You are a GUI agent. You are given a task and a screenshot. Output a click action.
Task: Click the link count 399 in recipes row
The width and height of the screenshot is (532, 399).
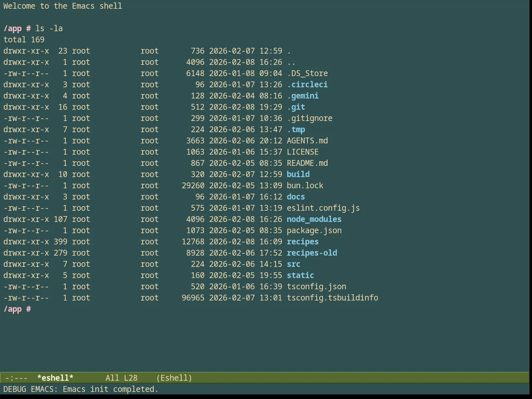tap(60, 241)
